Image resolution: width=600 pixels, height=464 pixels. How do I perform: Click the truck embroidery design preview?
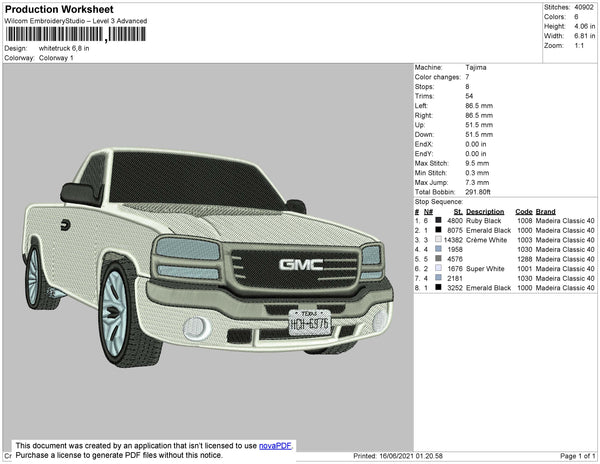pyautogui.click(x=209, y=257)
